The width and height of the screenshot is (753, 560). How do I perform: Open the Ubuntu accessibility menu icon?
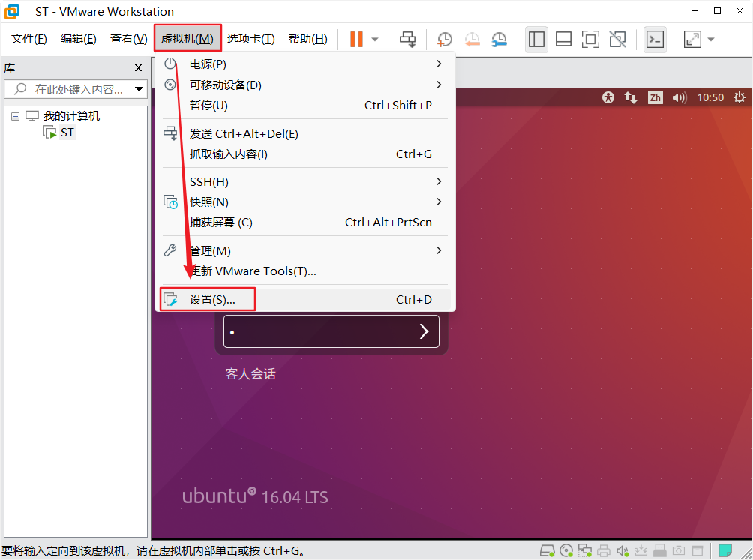click(x=608, y=98)
